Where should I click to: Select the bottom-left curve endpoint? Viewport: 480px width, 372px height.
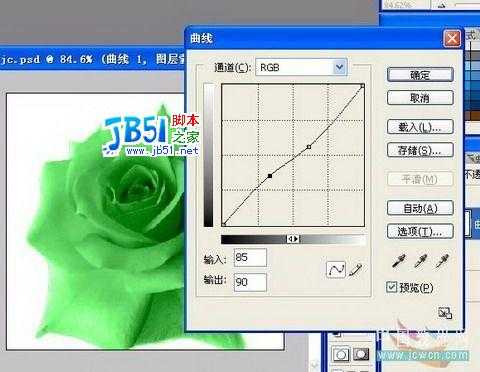click(x=224, y=224)
